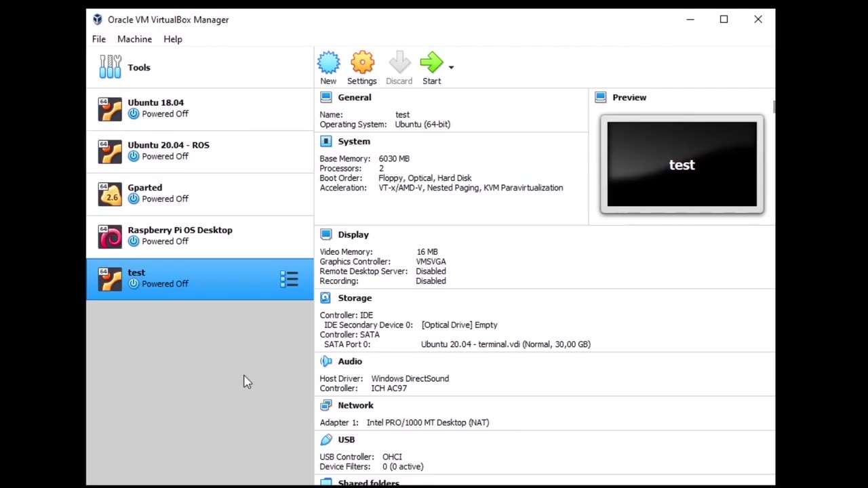Click the 'VMSVGA' graphics controller value
The height and width of the screenshot is (488, 868).
(x=431, y=262)
